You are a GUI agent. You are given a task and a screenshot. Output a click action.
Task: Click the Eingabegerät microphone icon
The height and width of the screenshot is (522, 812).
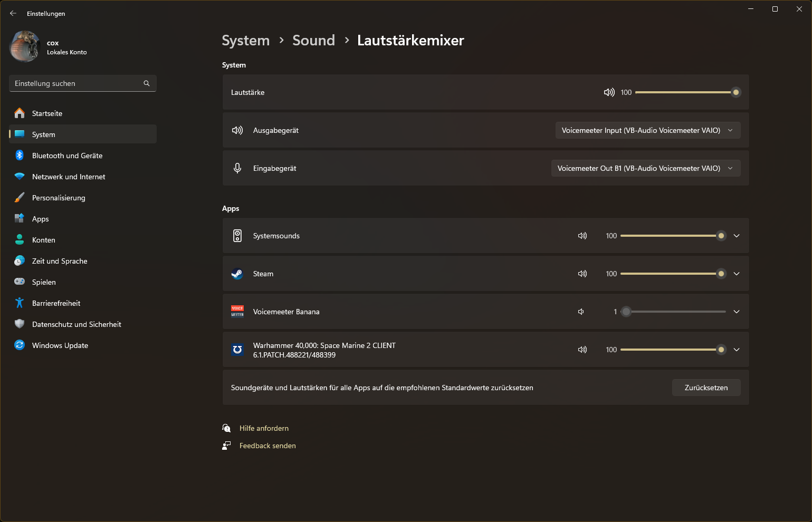237,168
